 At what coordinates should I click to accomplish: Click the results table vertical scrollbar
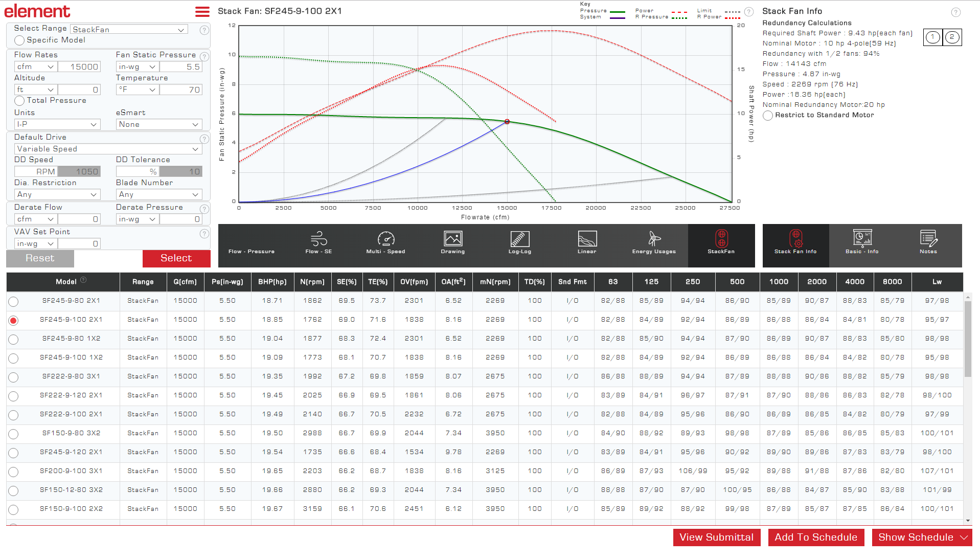(967, 339)
